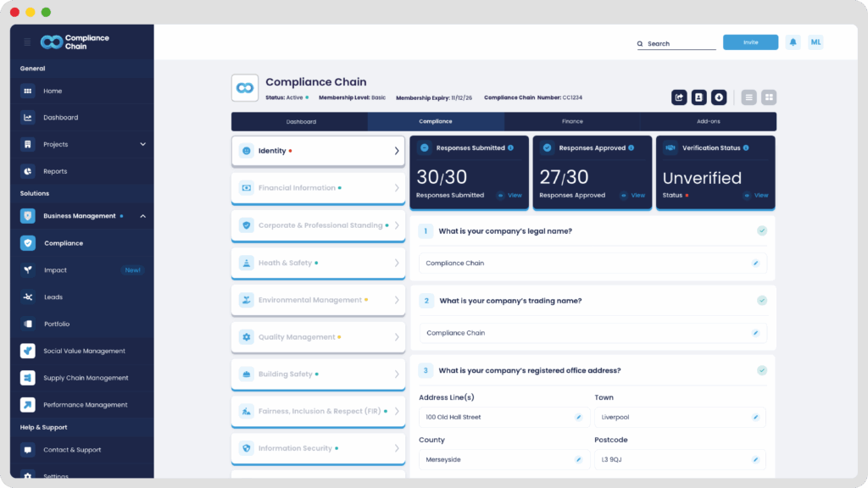The height and width of the screenshot is (488, 868).
Task: Open the ML user profile avatar
Action: [815, 42]
